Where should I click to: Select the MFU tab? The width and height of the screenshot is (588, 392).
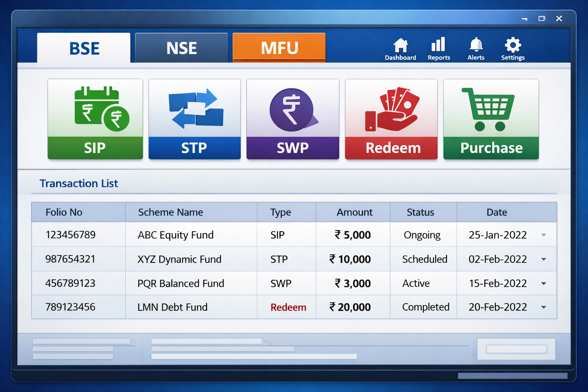pos(279,48)
